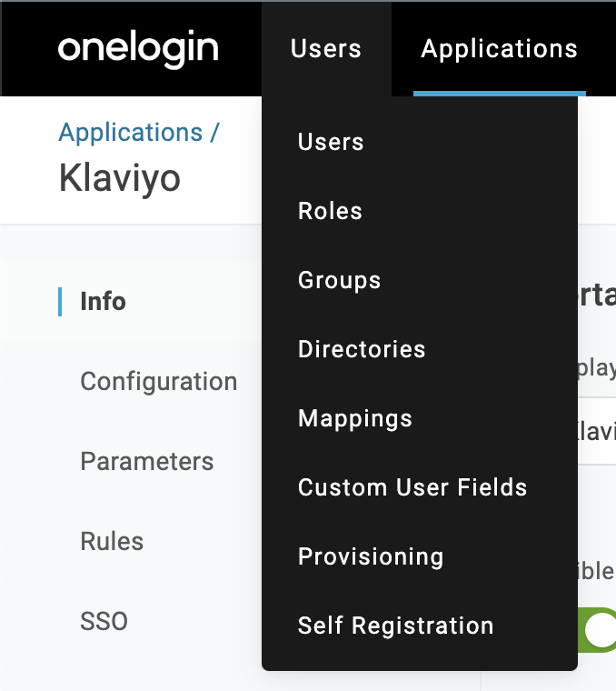The image size is (616, 691).
Task: Switch to the Info sidebar tab
Action: click(x=103, y=302)
